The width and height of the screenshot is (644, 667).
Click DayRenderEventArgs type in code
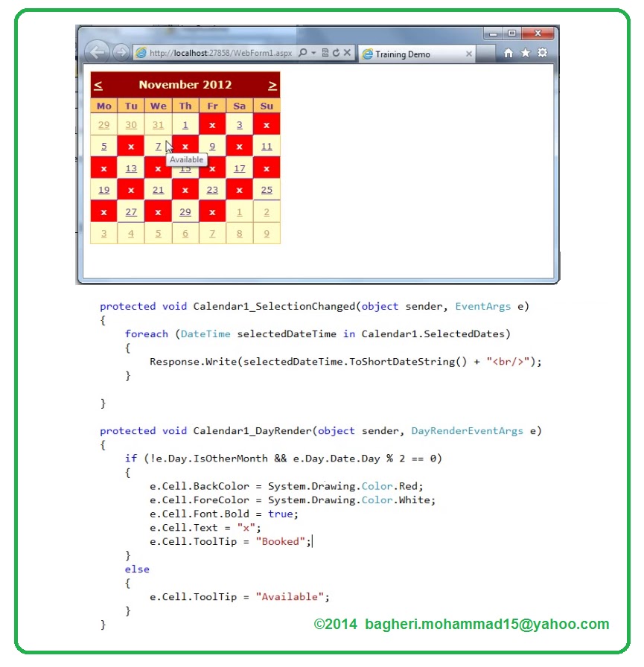pyautogui.click(x=467, y=431)
